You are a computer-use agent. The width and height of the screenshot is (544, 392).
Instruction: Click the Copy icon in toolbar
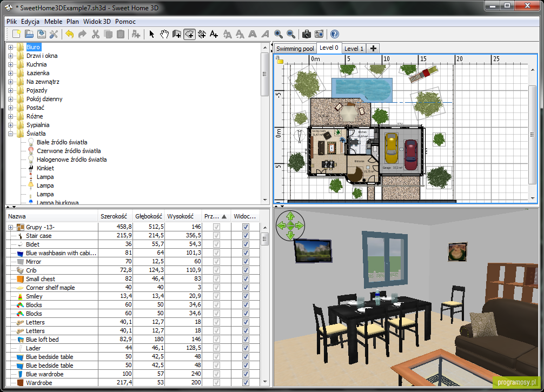click(108, 34)
